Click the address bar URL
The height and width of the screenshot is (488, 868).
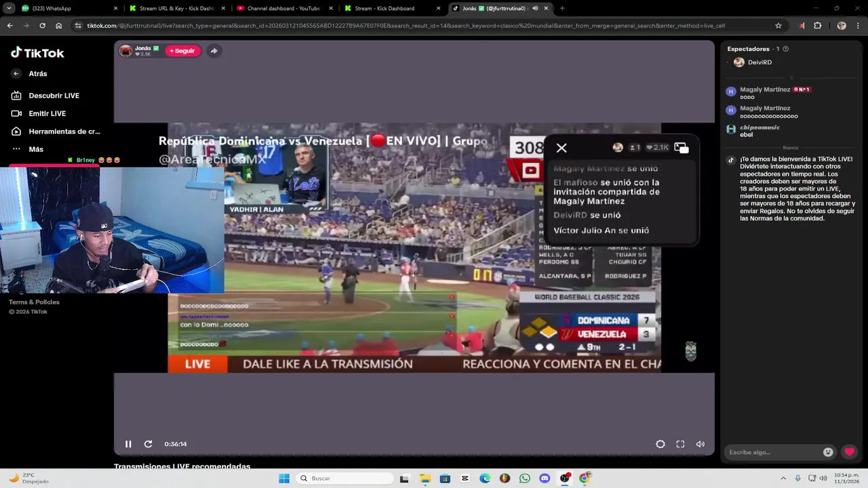coord(406,26)
